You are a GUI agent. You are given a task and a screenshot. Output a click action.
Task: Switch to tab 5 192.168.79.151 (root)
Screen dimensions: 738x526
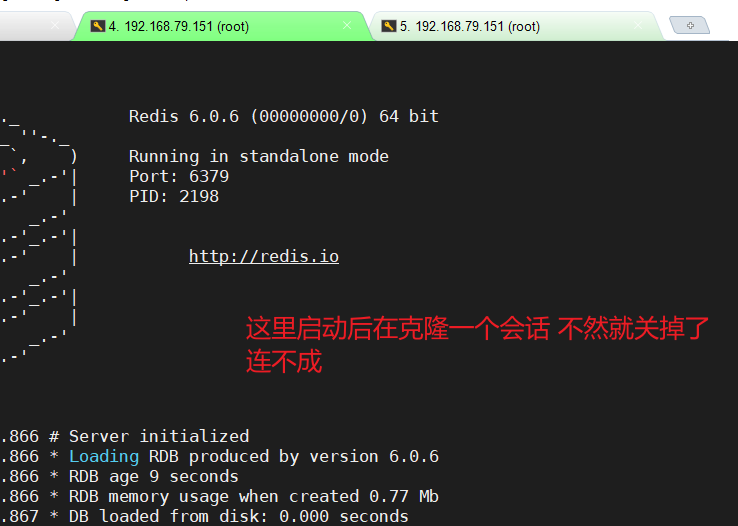pyautogui.click(x=515, y=26)
